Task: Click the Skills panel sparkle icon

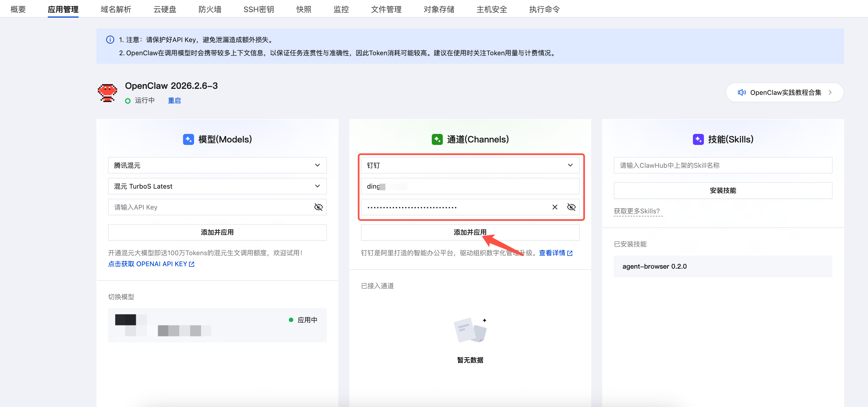Action: pos(698,139)
